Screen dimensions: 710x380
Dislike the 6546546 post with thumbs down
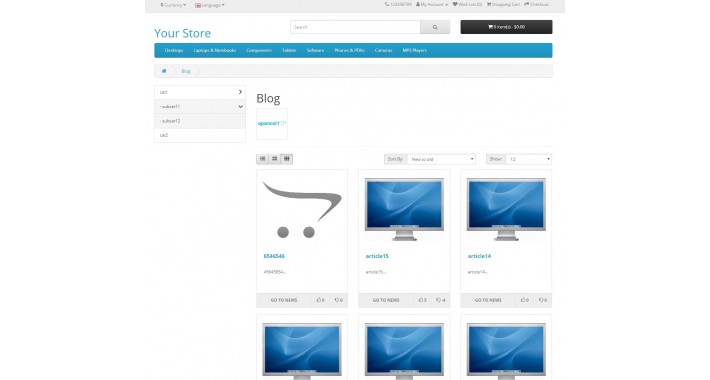click(x=339, y=300)
